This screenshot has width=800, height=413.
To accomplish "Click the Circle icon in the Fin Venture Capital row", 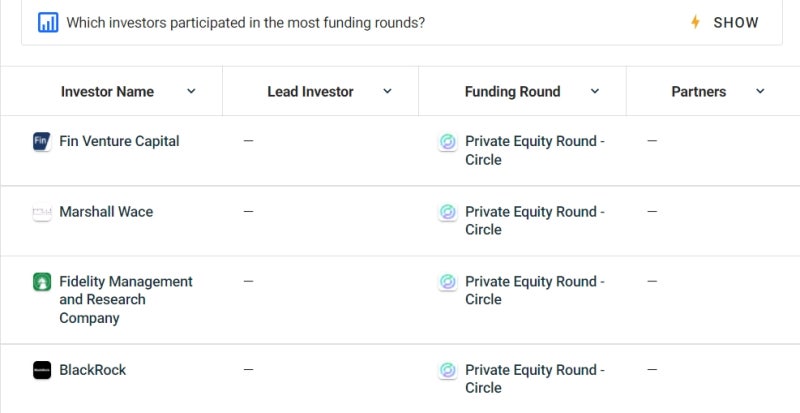I will pyautogui.click(x=447, y=141).
